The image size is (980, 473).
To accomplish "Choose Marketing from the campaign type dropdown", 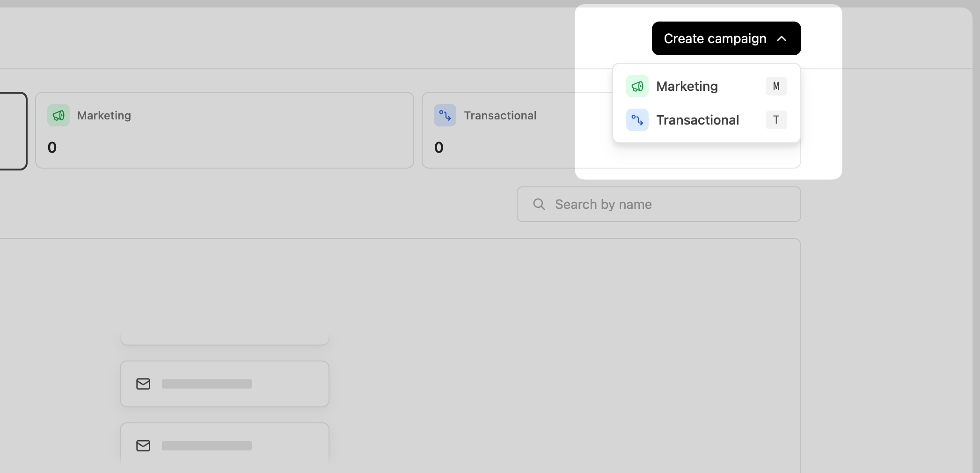I will (687, 86).
